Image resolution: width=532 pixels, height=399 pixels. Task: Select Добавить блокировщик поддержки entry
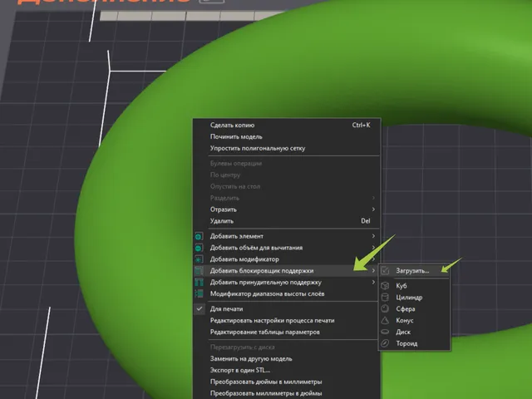coord(287,271)
